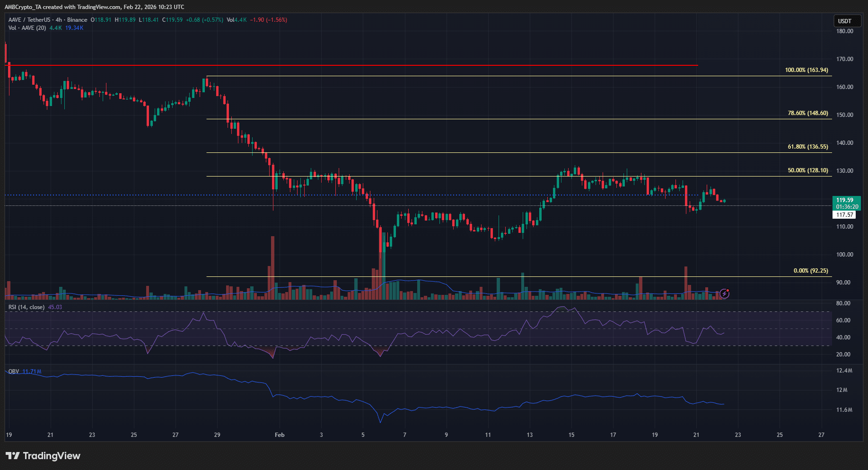Click the 78.60% (148.60) Fibonacci label
This screenshot has height=470, width=868.
coord(807,113)
